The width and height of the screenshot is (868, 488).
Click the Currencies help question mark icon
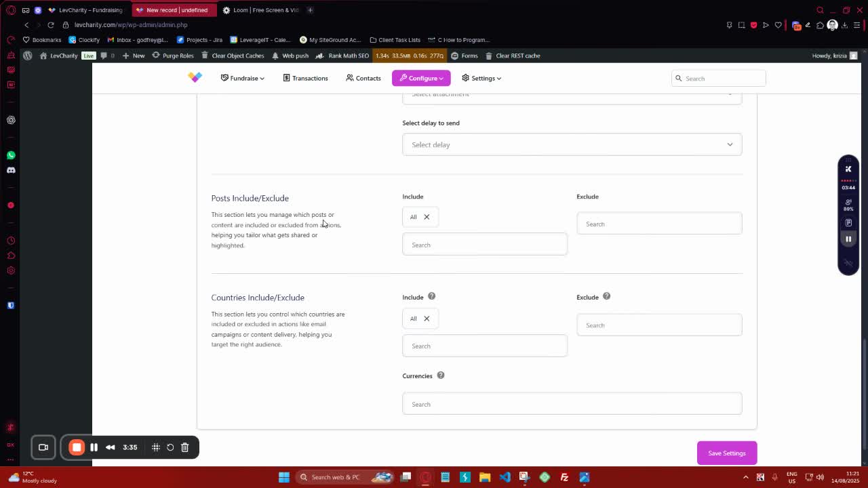[x=440, y=375]
